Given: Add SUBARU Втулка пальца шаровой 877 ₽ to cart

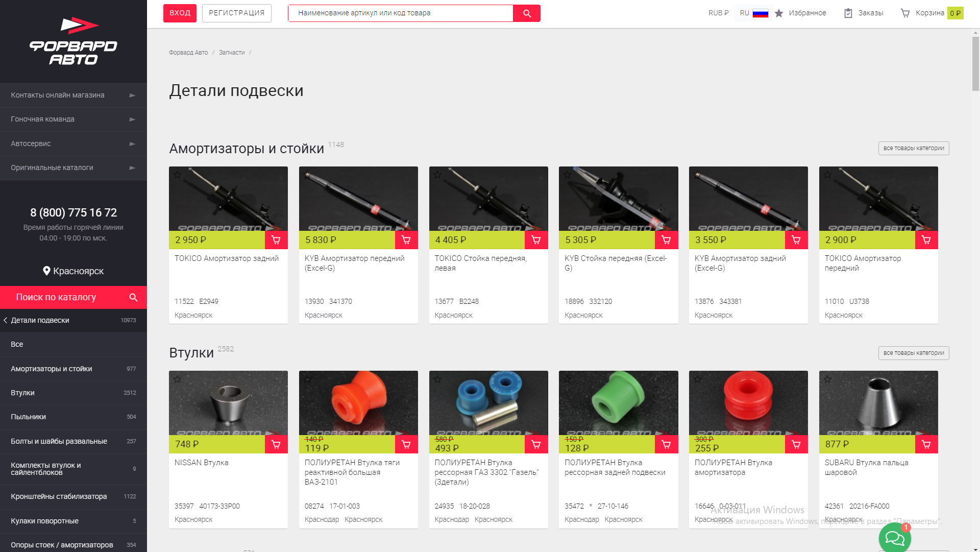Looking at the screenshot, I should [x=926, y=444].
